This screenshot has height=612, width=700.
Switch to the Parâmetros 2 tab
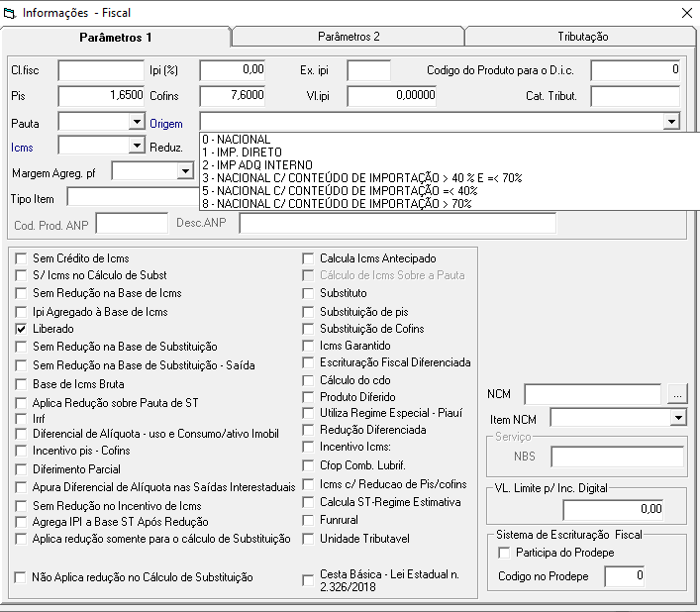[349, 37]
